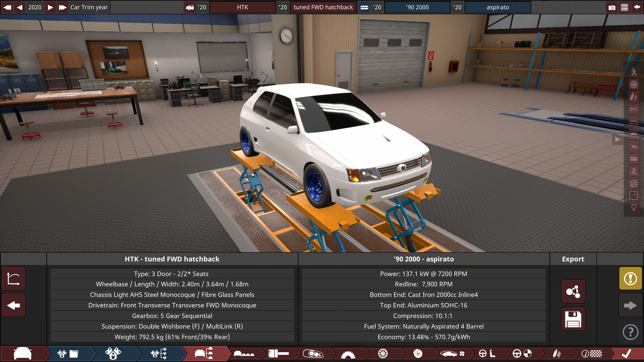The image size is (644, 362).
Task: Click the Gearbox: 5 Gear Sequential row
Action: [x=172, y=316]
